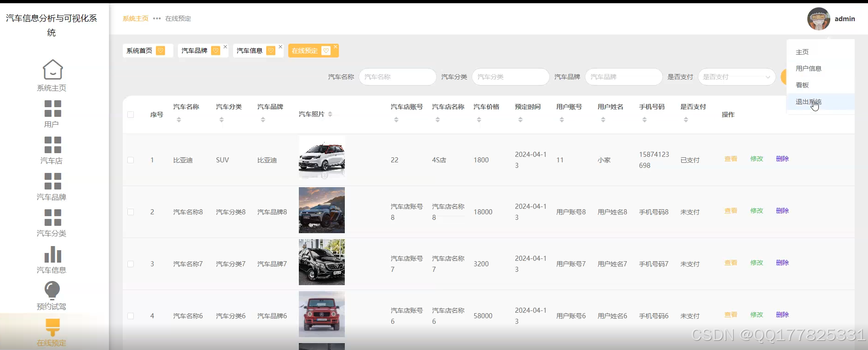868x350 pixels.
Task: Focus the 汽车分类 search field
Action: click(510, 77)
